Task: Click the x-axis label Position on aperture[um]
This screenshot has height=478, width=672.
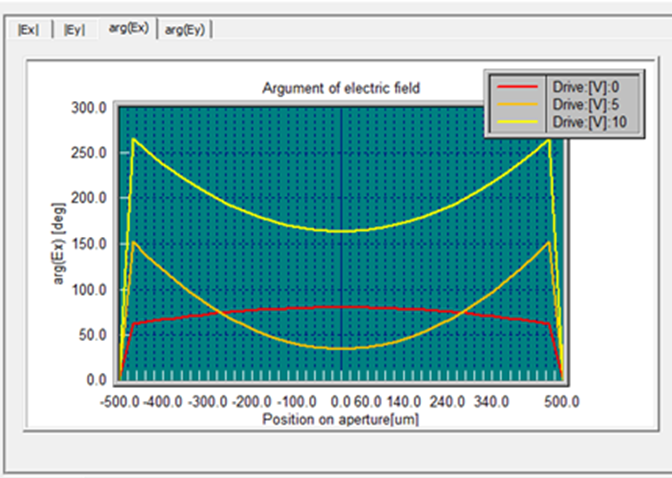Action: point(340,419)
